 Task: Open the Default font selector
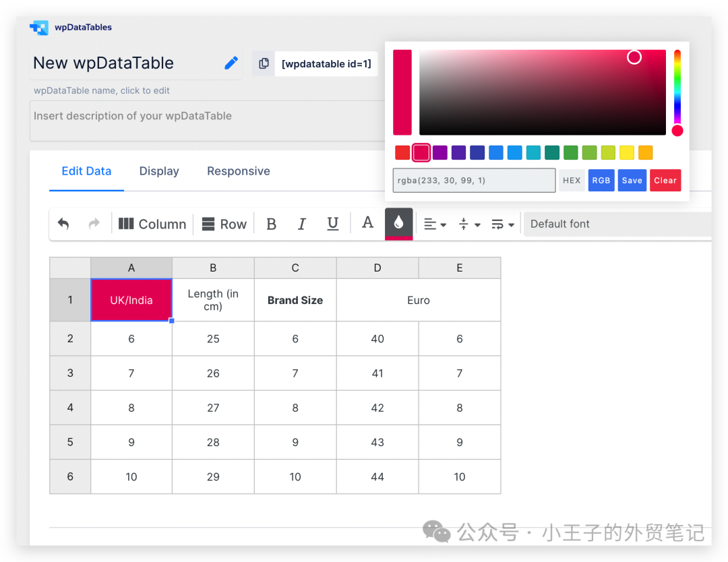point(617,224)
